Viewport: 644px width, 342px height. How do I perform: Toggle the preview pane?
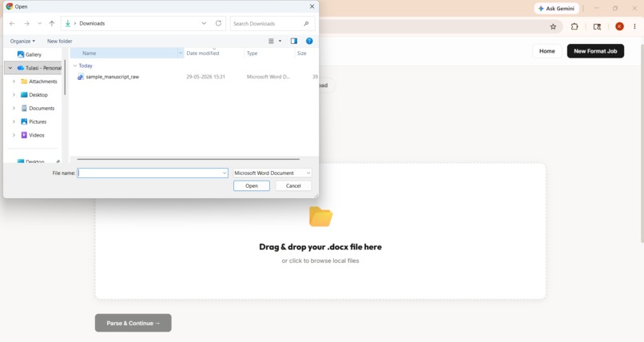[x=294, y=41]
